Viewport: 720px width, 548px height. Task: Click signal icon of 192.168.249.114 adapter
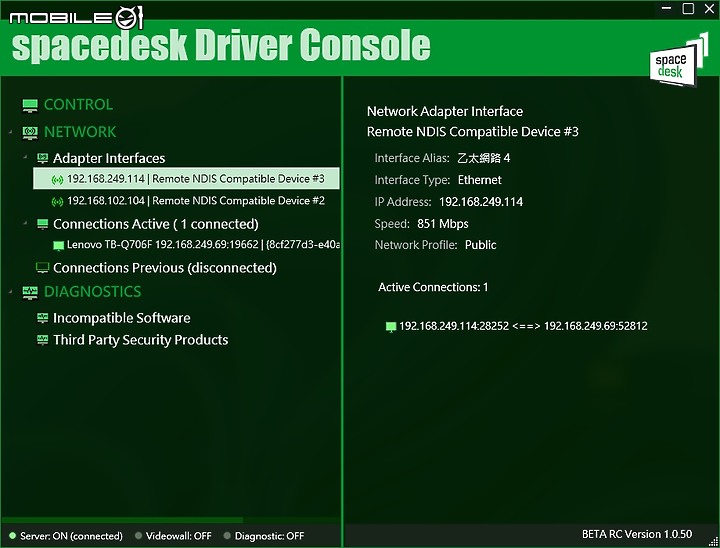tap(57, 179)
